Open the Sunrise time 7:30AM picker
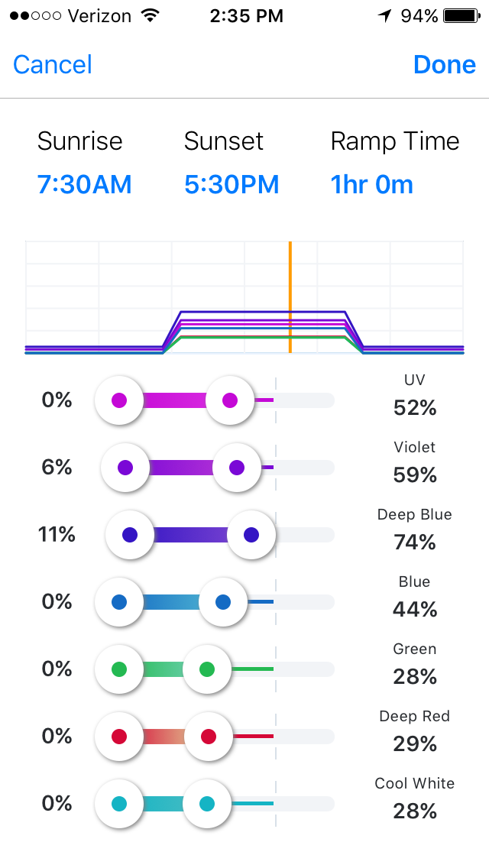Image resolution: width=489 pixels, height=868 pixels. 85,184
